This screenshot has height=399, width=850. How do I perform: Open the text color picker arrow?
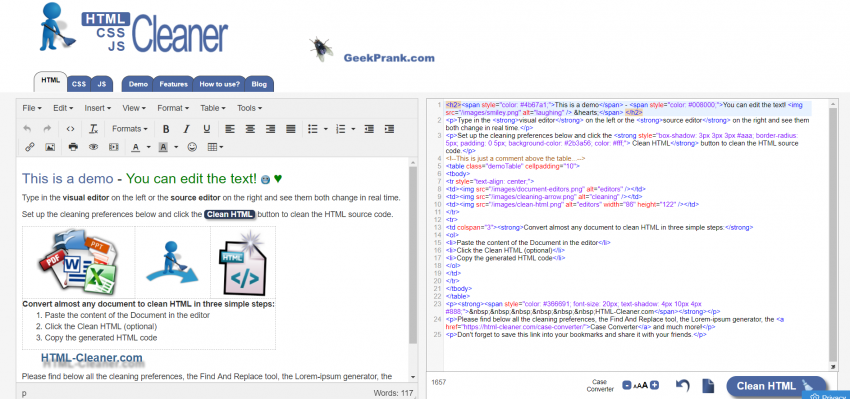pos(149,147)
